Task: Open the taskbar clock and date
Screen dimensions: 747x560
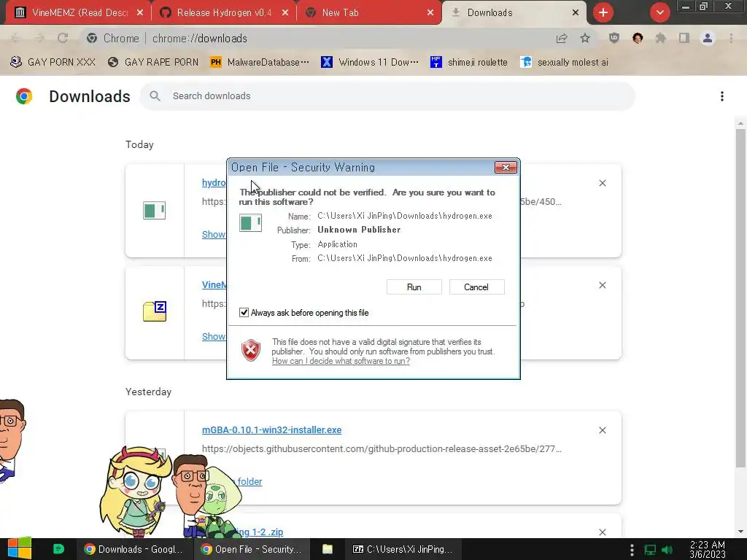Action: tap(708, 549)
